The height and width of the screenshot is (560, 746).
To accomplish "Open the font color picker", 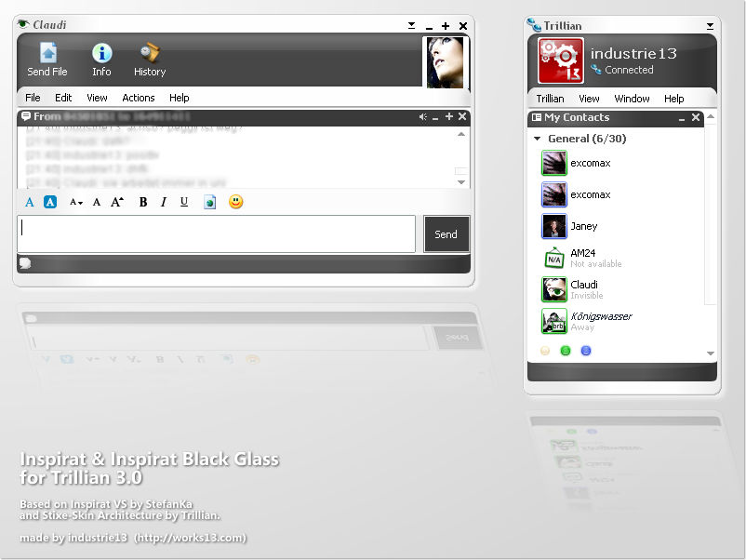I will tap(30, 202).
